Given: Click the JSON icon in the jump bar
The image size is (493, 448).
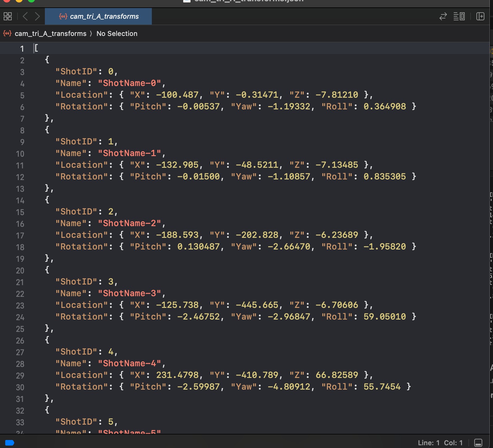Looking at the screenshot, I should click(7, 33).
